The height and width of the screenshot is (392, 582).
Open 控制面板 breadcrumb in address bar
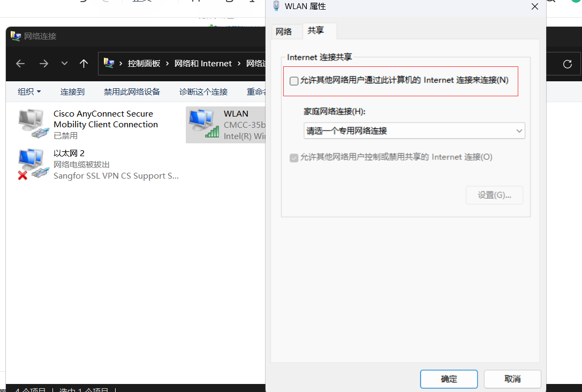[x=144, y=64]
